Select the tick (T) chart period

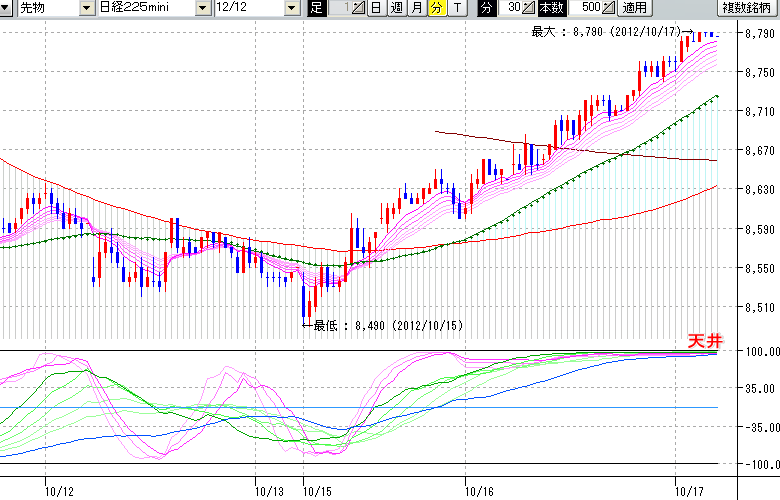coord(456,8)
